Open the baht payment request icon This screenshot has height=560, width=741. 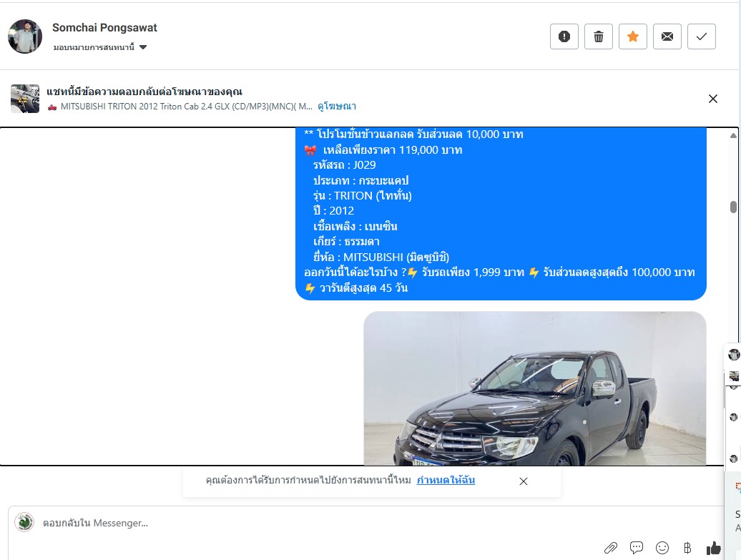pyautogui.click(x=687, y=548)
